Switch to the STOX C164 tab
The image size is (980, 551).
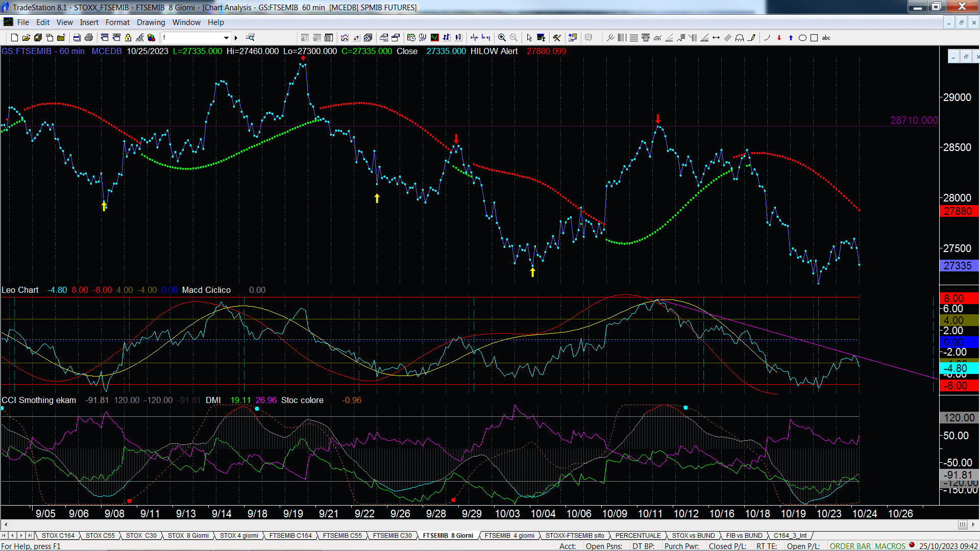[58, 536]
